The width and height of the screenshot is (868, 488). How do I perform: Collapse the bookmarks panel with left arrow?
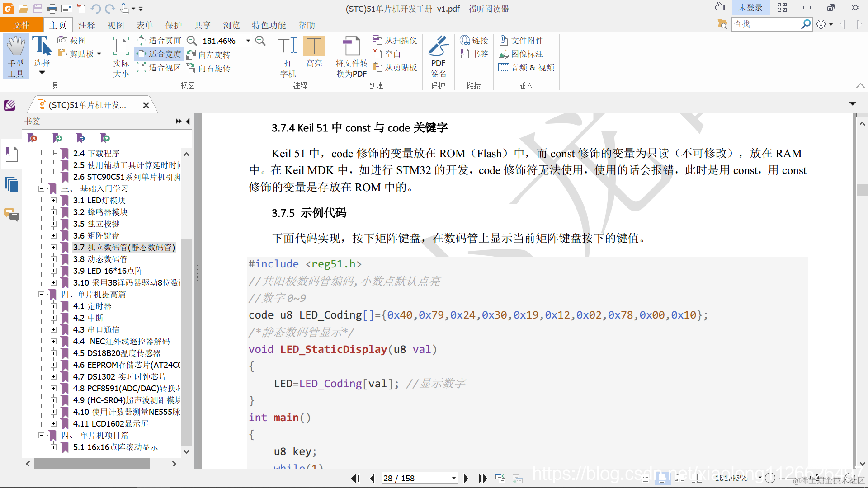pyautogui.click(x=188, y=121)
